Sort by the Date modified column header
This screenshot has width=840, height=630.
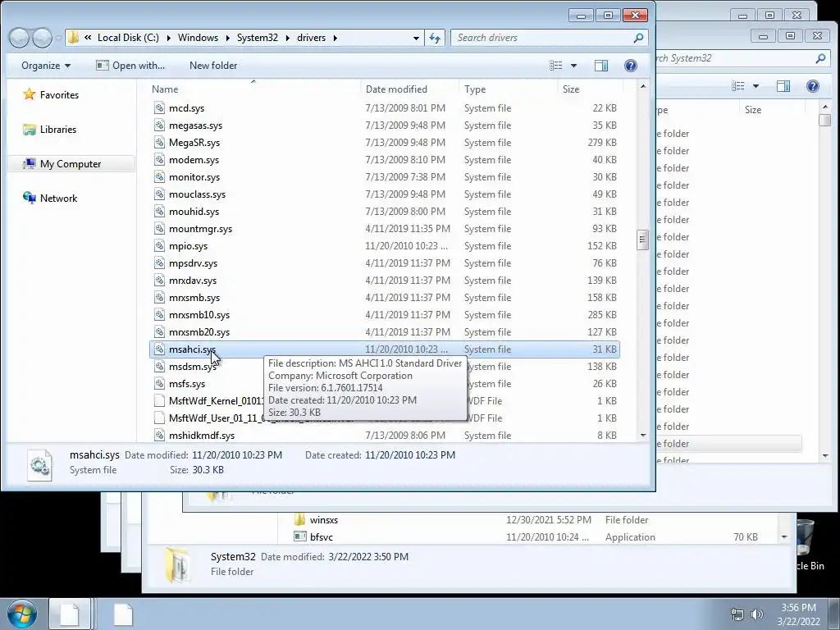coord(409,89)
